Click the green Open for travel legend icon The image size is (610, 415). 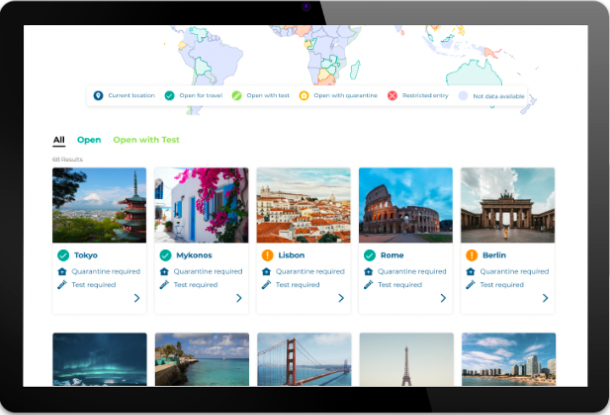click(170, 96)
